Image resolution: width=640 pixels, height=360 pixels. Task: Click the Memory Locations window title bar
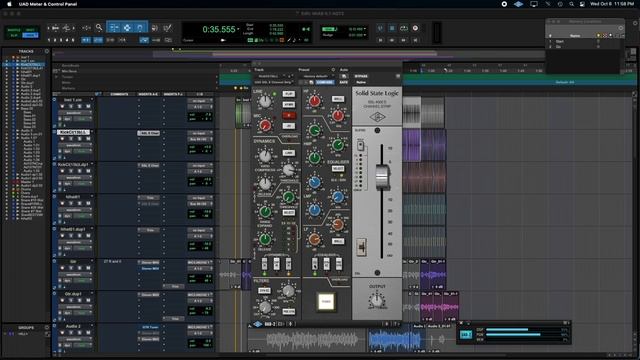[x=585, y=21]
